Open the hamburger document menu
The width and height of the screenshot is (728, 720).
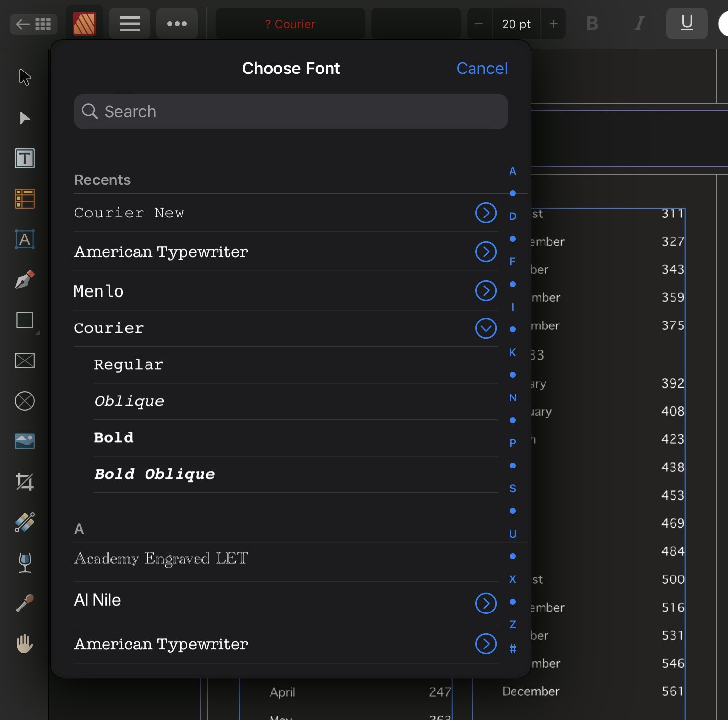point(130,24)
